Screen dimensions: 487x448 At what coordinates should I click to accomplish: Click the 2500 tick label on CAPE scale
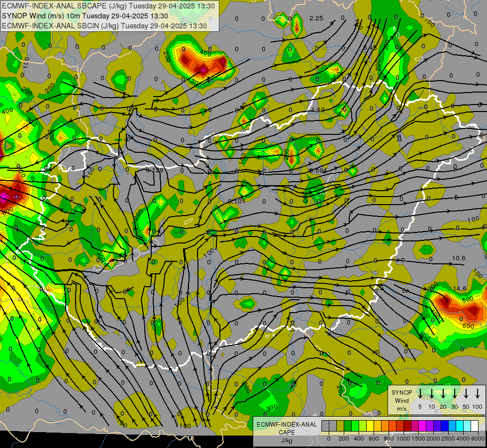[448, 439]
